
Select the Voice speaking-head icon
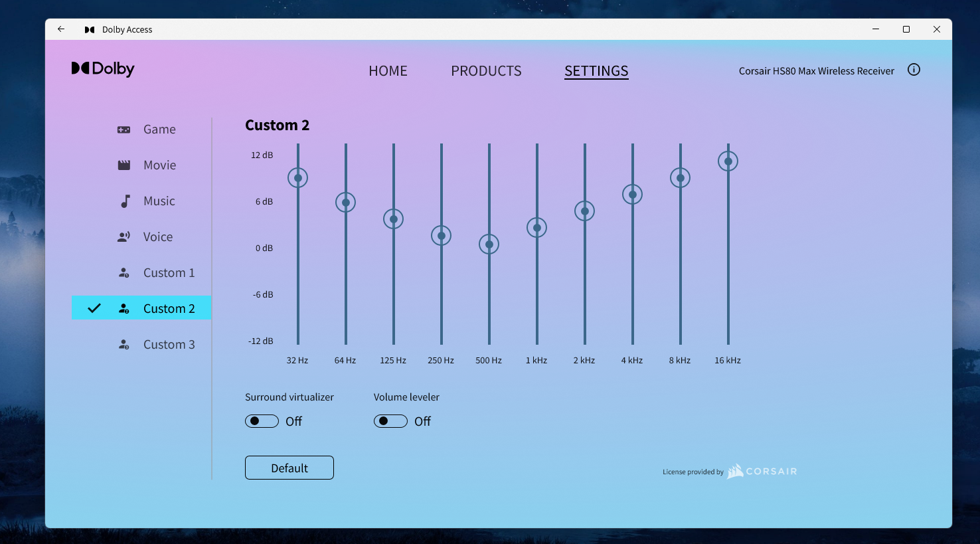(x=123, y=237)
